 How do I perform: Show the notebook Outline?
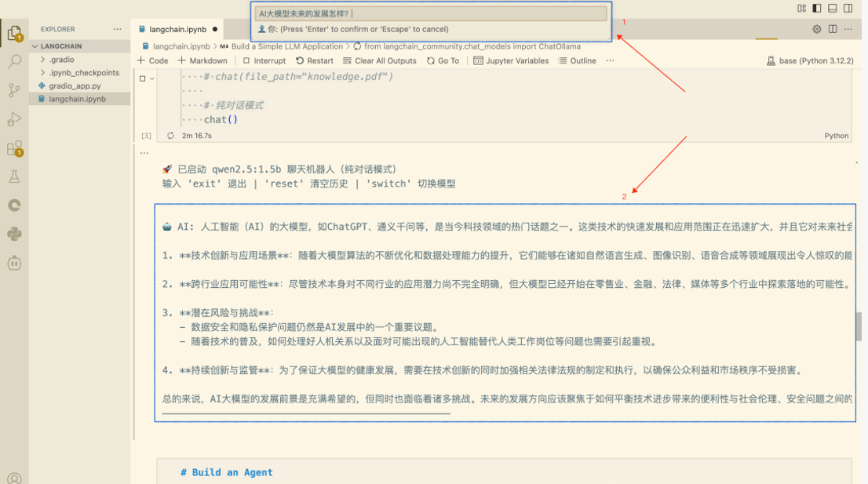[578, 61]
